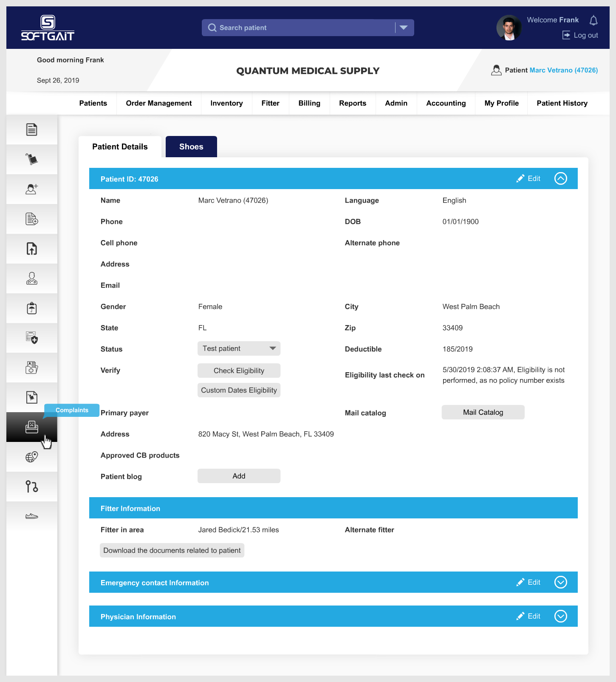This screenshot has height=682, width=616.
Task: Expand the Emergency contact Information section
Action: tap(561, 582)
